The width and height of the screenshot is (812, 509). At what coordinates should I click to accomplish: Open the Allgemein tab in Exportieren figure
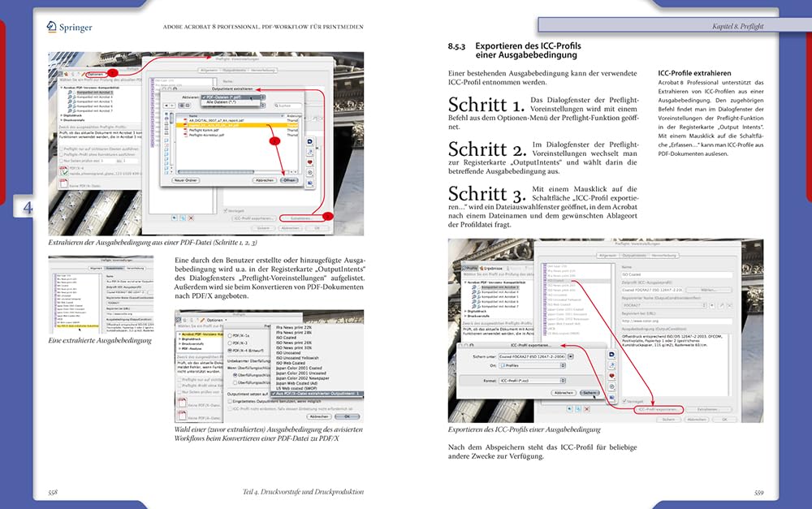[x=607, y=256]
